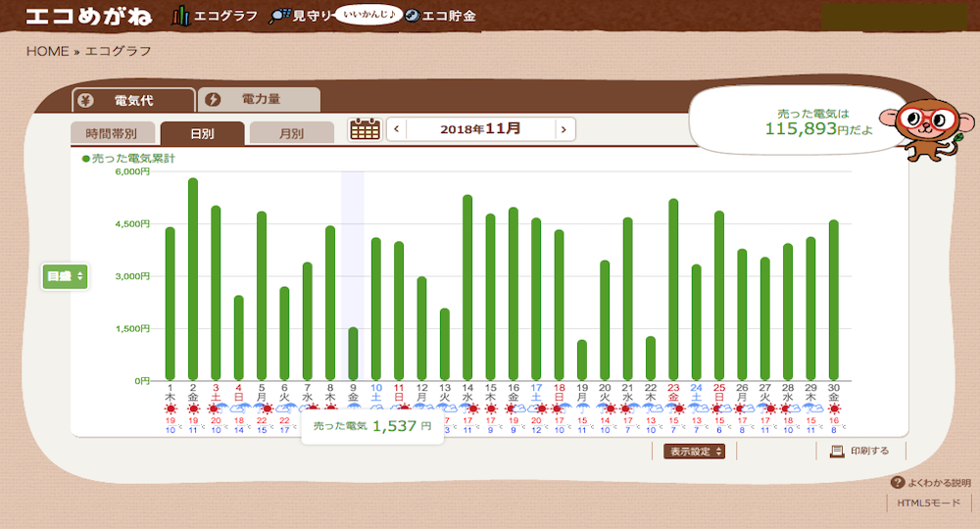Click the green bar for day 14
Screen dimensions: 980x529
click(x=467, y=287)
